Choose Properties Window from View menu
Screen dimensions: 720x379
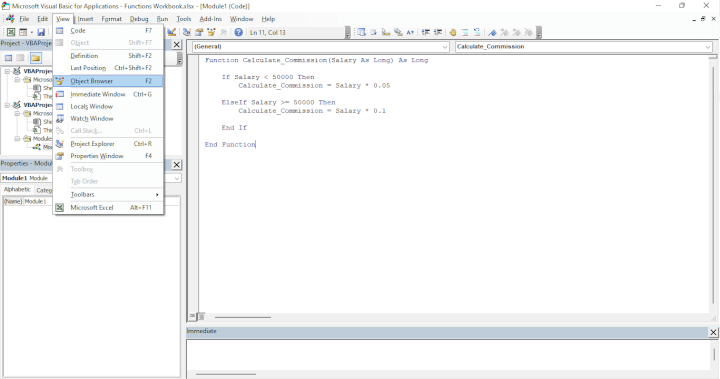click(x=108, y=156)
